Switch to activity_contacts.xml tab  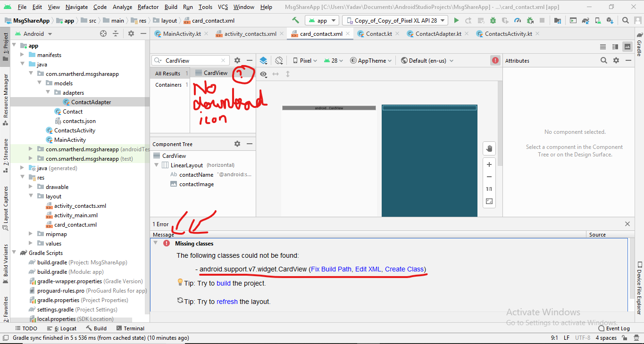(250, 33)
